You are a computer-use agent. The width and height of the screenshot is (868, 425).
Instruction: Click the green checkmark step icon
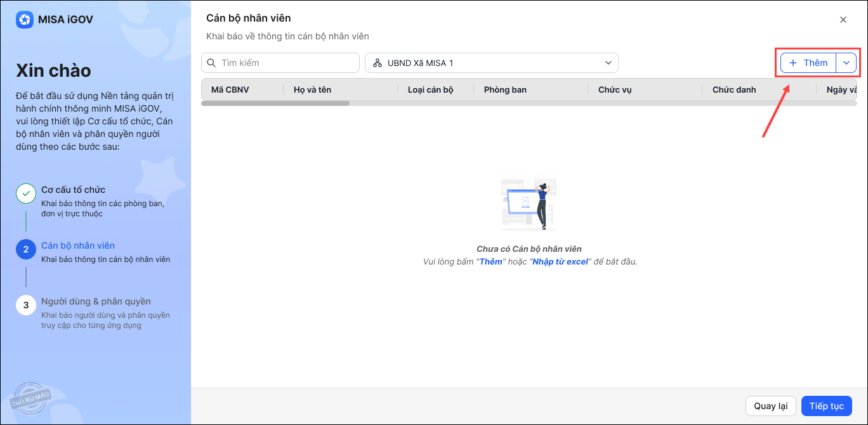click(x=26, y=193)
